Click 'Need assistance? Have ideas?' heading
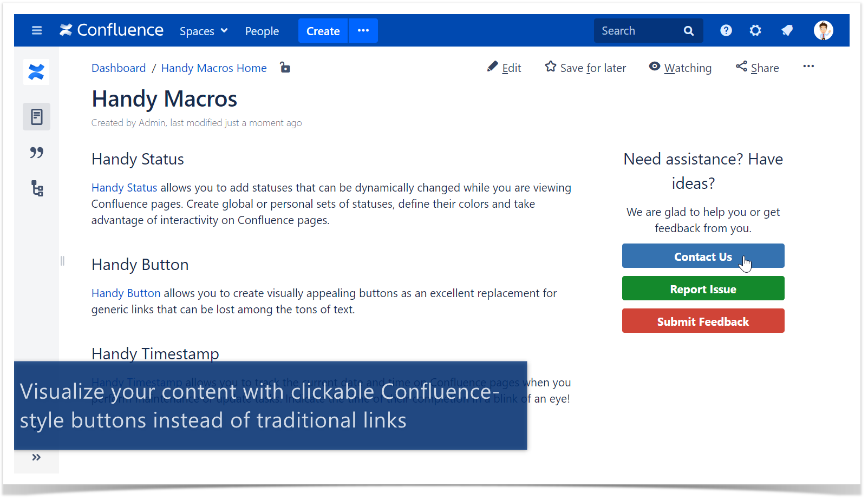Screen dimensions: 868x500 703,171
